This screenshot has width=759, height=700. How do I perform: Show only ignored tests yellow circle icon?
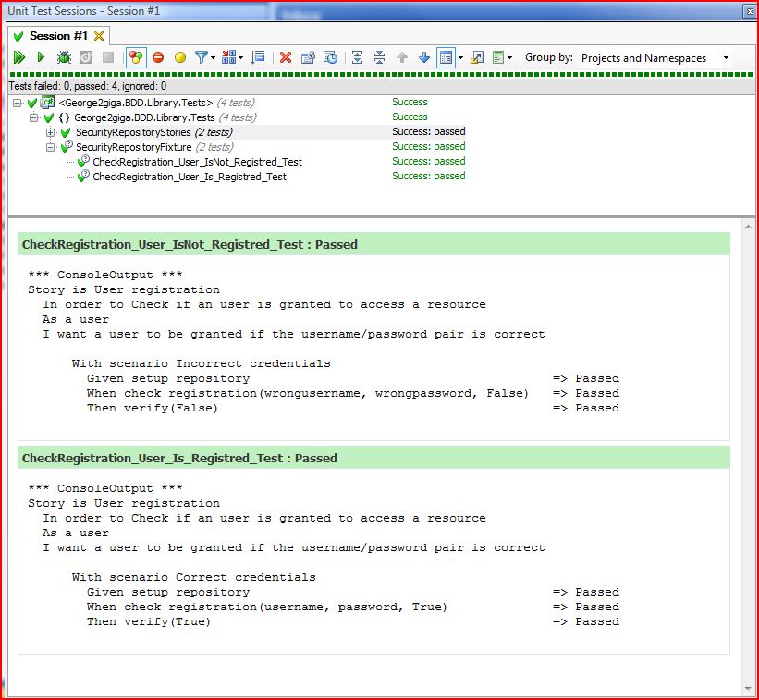click(180, 57)
